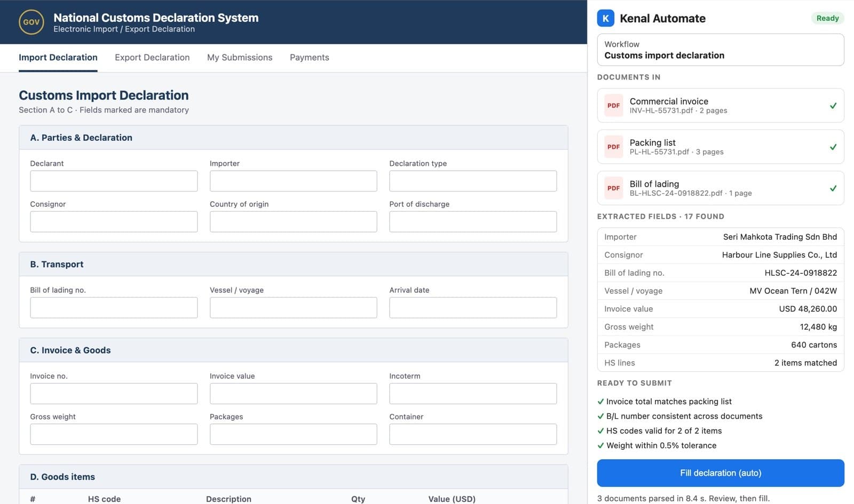Open the Customs import declaration workflow selector

721,50
